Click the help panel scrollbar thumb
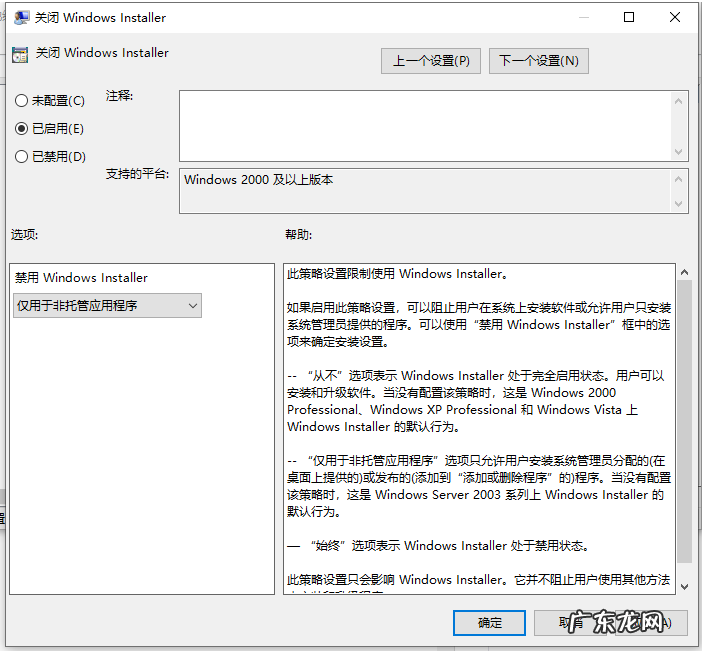Image resolution: width=702 pixels, height=651 pixels. click(684, 421)
